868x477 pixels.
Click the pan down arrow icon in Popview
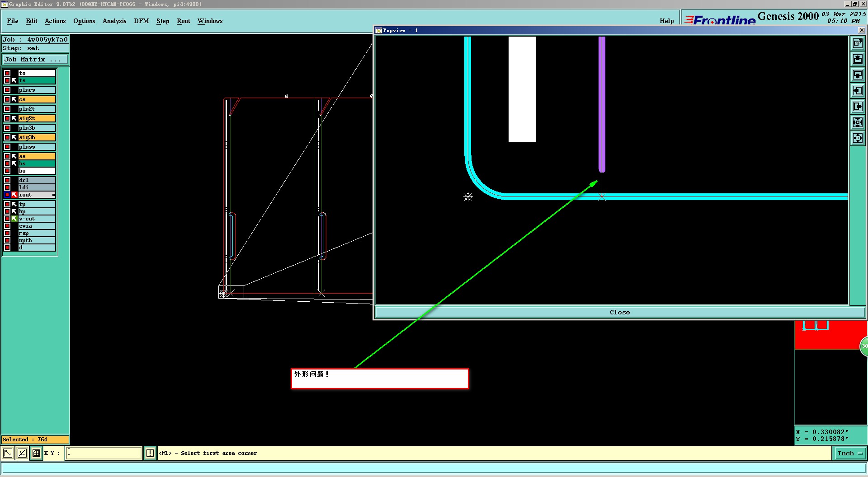858,75
